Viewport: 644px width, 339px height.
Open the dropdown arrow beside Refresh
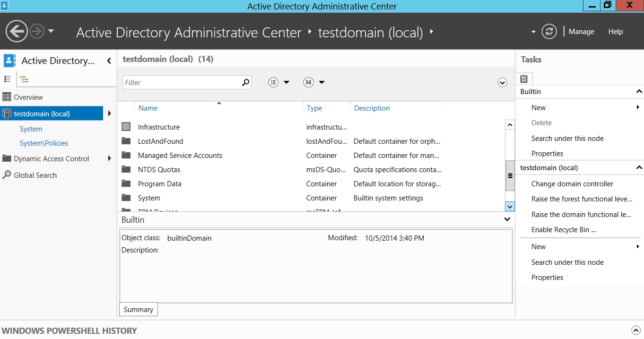point(533,32)
